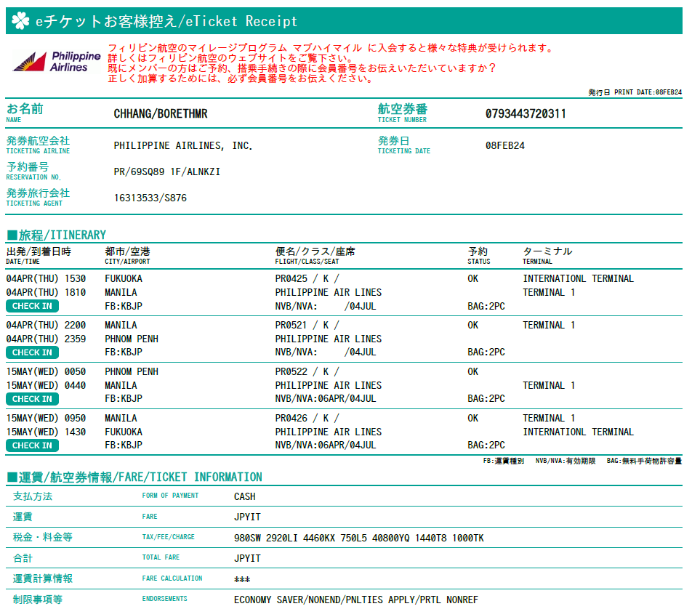The image size is (700, 609).
Task: Select ticket number 0793443720311
Action: [x=526, y=114]
